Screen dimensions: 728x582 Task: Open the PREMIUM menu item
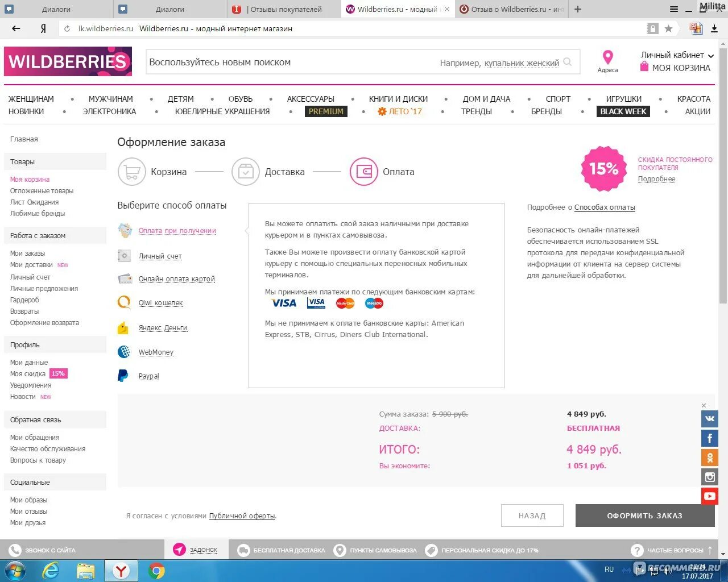pos(326,111)
